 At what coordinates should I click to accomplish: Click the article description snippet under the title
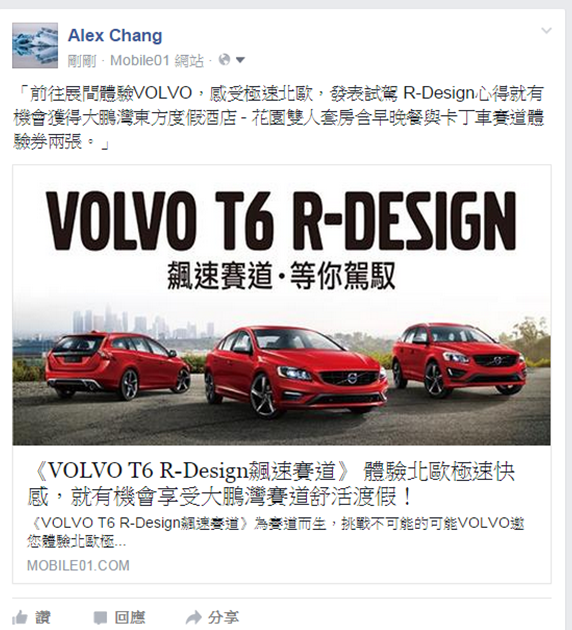coord(276,532)
